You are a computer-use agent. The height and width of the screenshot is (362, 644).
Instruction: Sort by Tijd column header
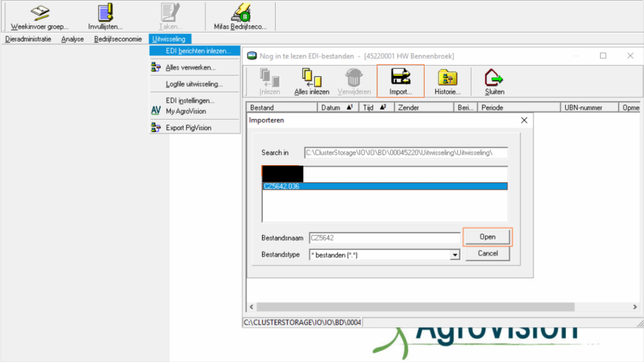pos(376,108)
